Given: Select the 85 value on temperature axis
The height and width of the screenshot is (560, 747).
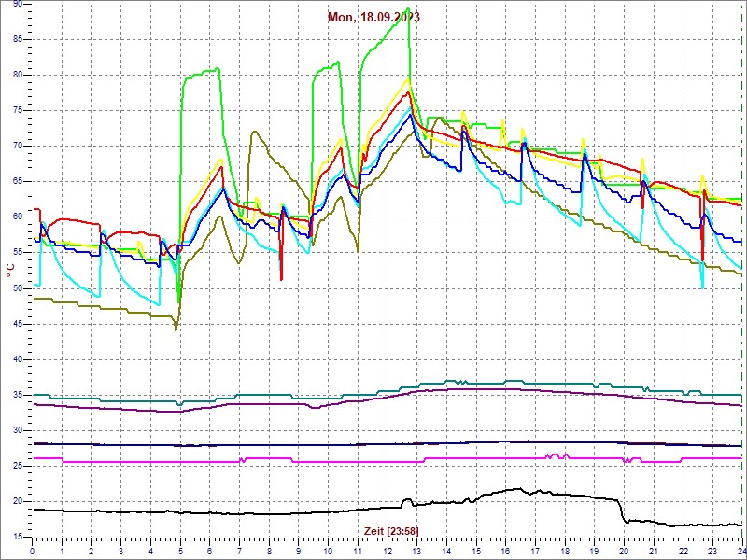Looking at the screenshot, I should (18, 39).
